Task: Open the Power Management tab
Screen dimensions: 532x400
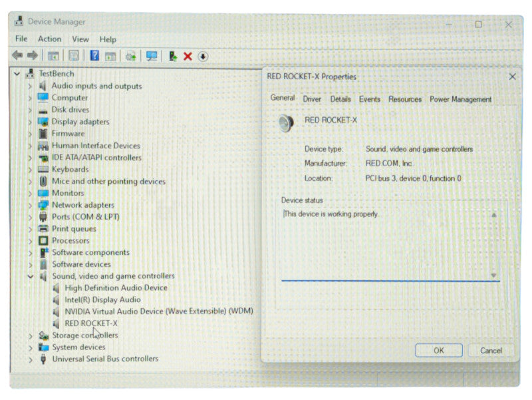Action: [460, 99]
